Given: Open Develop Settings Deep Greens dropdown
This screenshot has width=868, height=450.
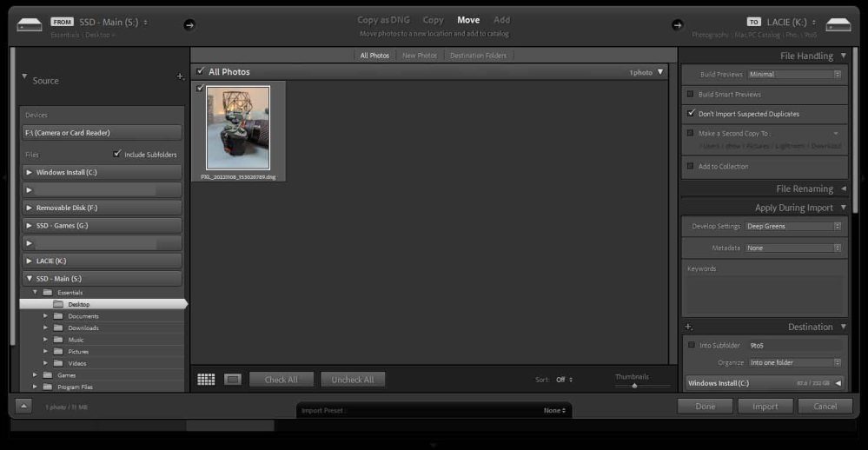Looking at the screenshot, I should 793,226.
